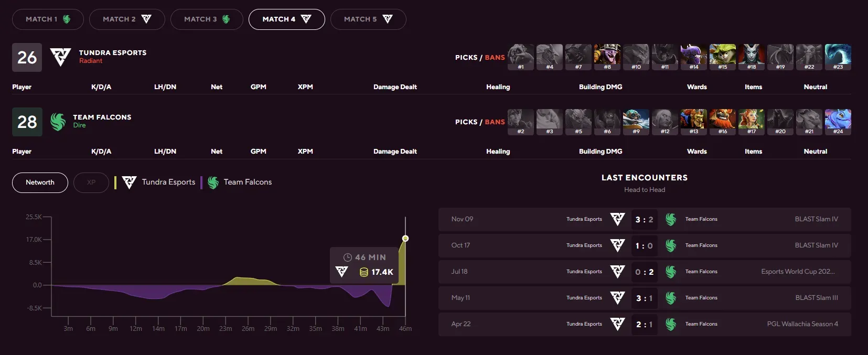Open the Match 1 tab
Image resolution: width=868 pixels, height=355 pixels.
[48, 19]
